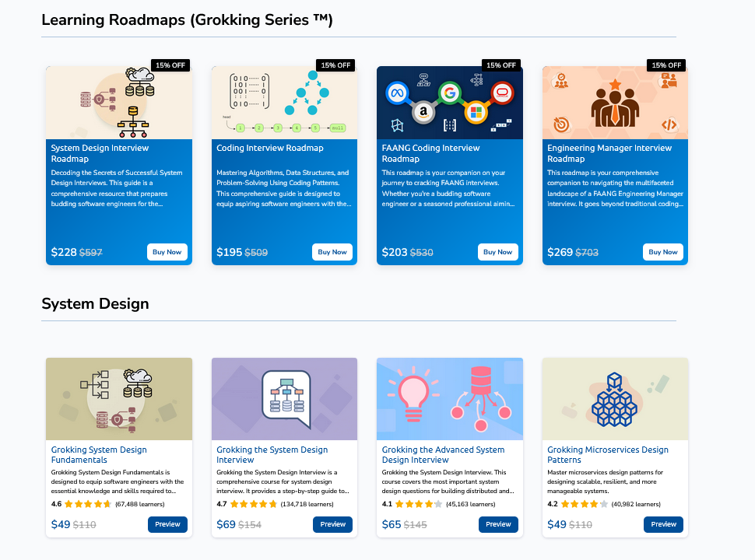Image resolution: width=755 pixels, height=560 pixels.
Task: Open Engineering Manager Interview Roadmap title
Action: coord(609,153)
